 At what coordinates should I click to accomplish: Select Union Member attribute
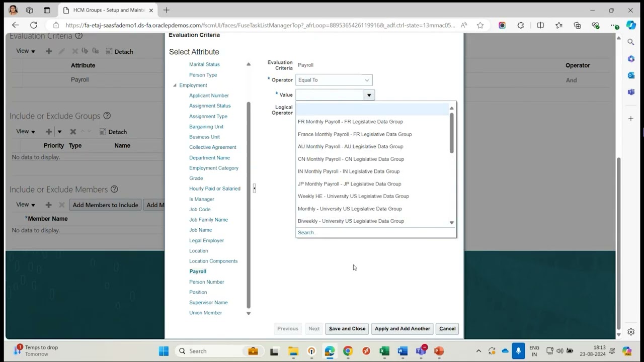205,313
